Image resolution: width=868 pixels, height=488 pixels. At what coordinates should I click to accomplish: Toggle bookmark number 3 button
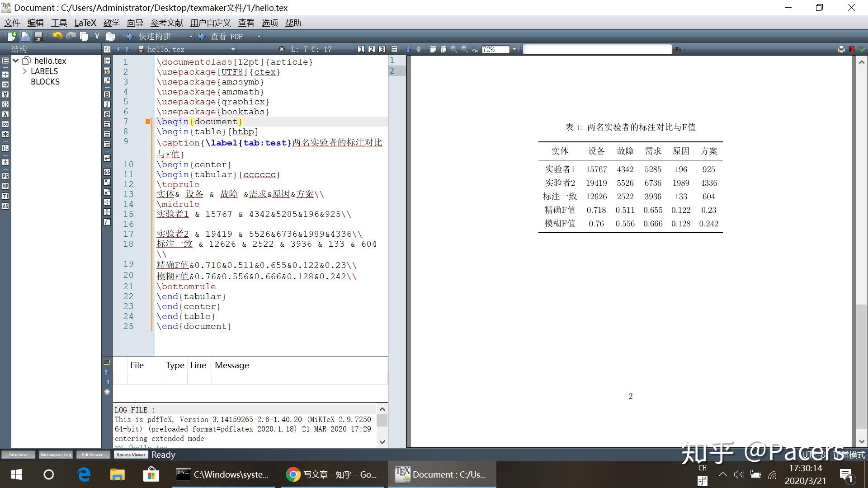(x=382, y=49)
